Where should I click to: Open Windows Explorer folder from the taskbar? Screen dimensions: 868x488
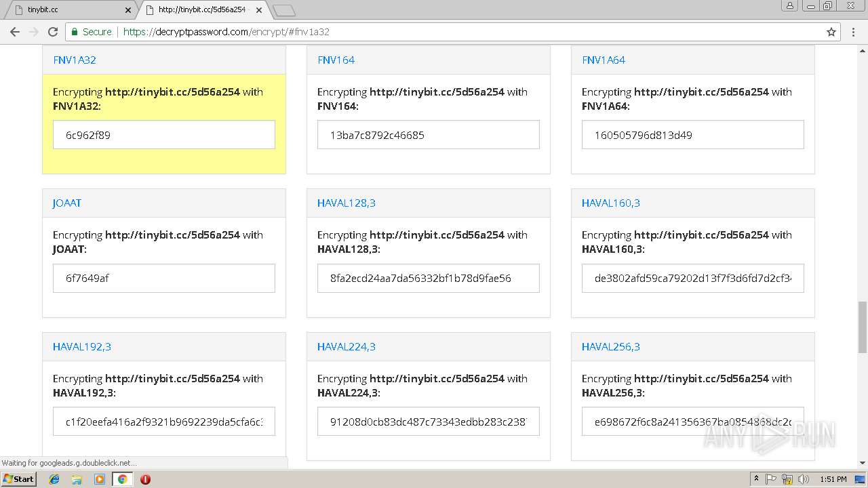77,479
